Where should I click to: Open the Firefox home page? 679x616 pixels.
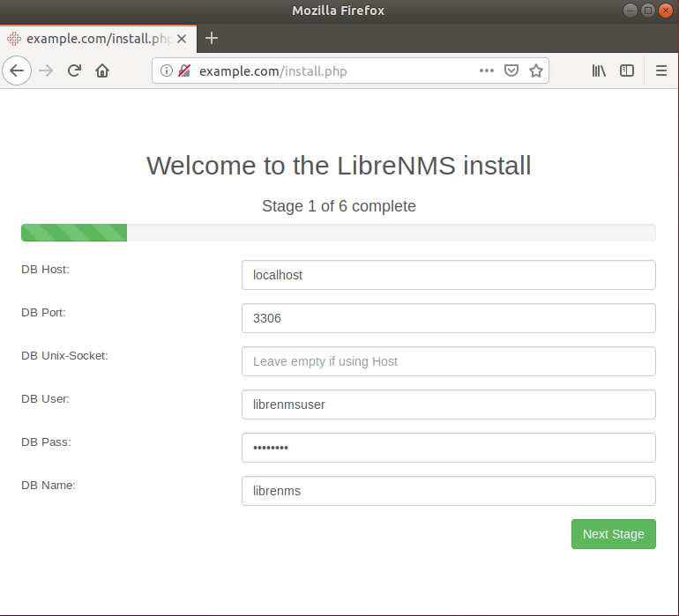click(x=102, y=71)
